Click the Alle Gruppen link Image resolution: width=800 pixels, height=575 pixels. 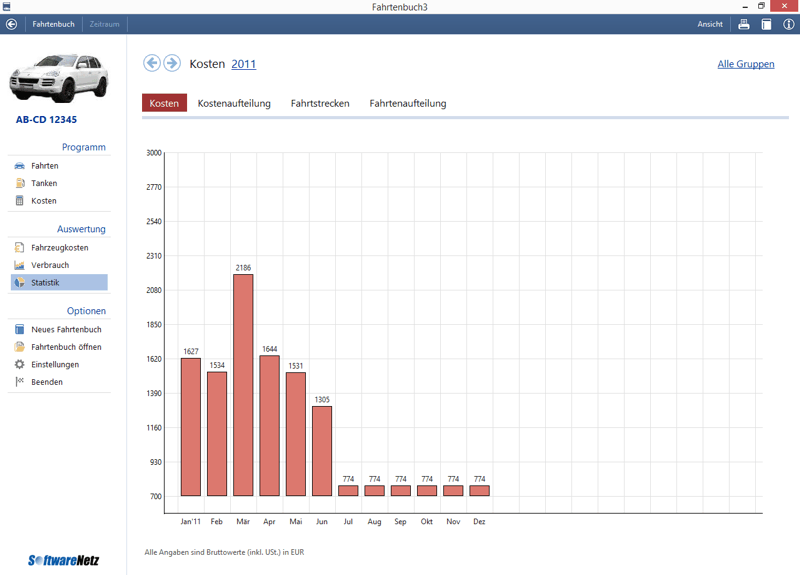[x=745, y=64]
